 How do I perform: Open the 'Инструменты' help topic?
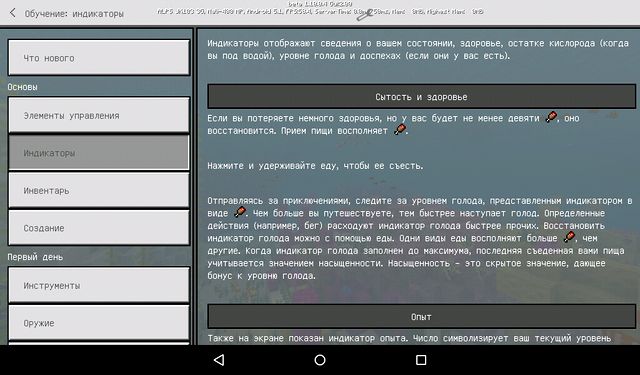pyautogui.click(x=99, y=285)
